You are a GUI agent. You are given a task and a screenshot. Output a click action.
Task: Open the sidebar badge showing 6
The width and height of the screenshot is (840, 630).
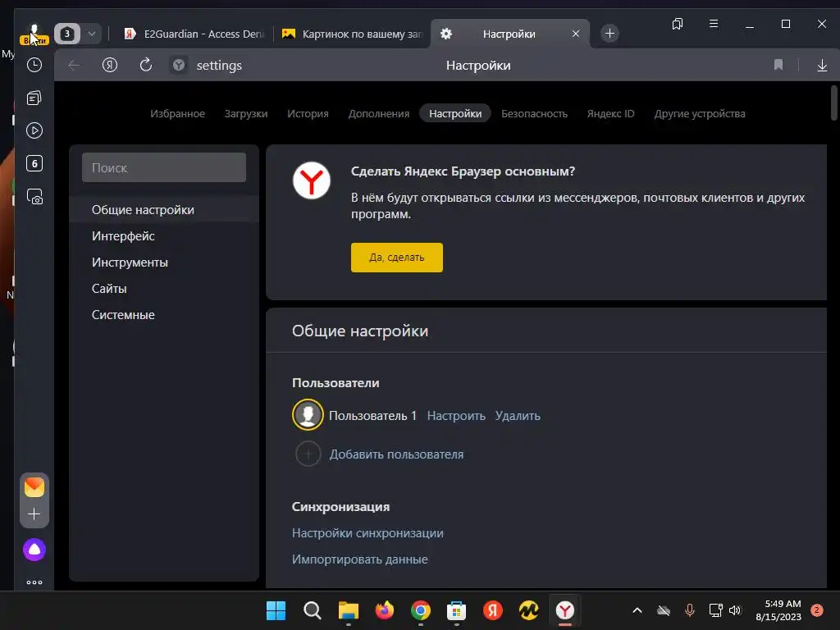click(34, 163)
